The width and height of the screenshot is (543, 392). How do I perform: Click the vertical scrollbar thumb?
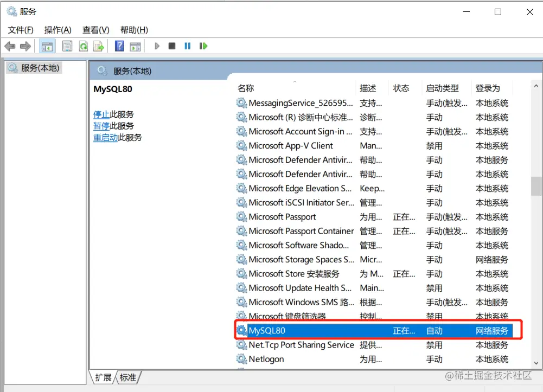(x=536, y=186)
